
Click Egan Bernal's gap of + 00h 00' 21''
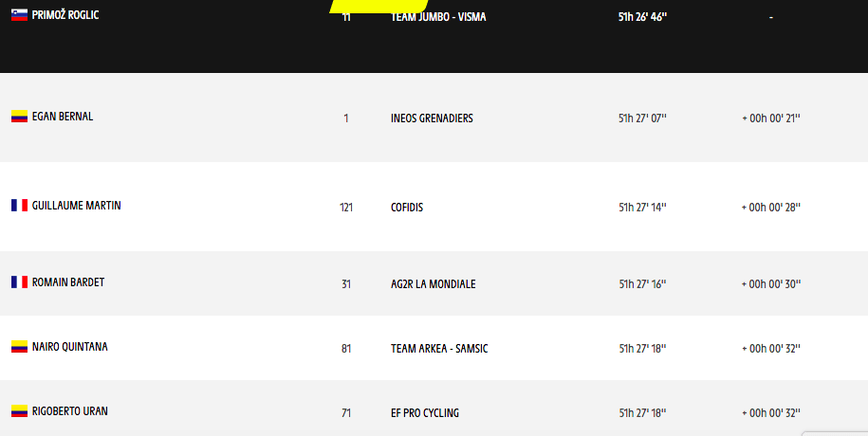pos(771,118)
